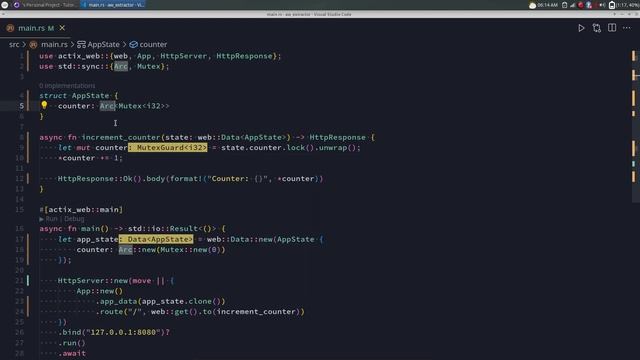The height and width of the screenshot is (360, 640).
Task: Click #[actix_web::main] attribute
Action: point(81,209)
